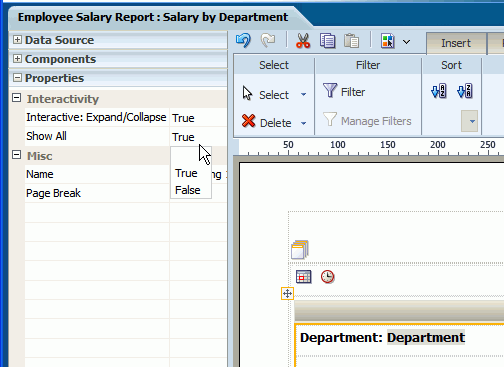Click the Delete red X button
Image resolution: width=504 pixels, height=367 pixels.
point(266,122)
